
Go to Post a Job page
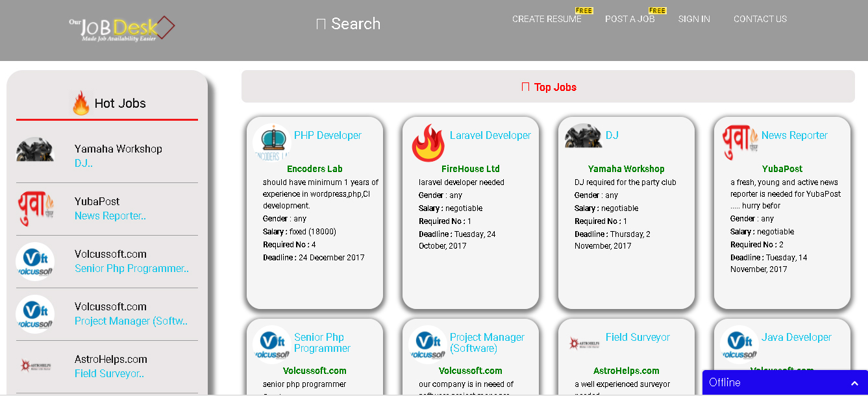click(x=630, y=19)
